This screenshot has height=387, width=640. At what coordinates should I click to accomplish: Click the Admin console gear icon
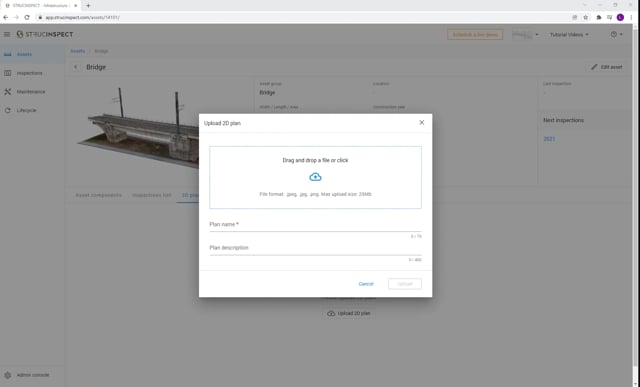[x=8, y=375]
